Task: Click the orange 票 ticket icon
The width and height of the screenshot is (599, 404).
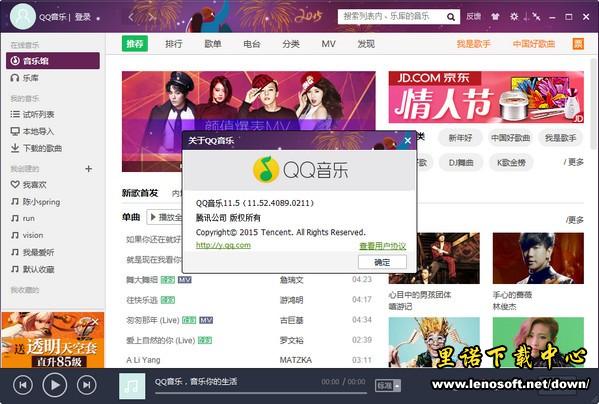Action: 578,44
